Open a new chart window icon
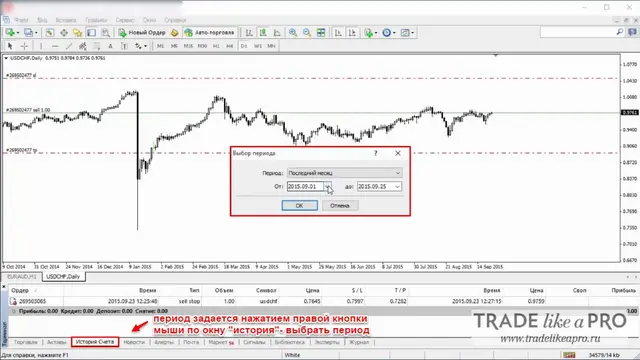 (x=10, y=32)
